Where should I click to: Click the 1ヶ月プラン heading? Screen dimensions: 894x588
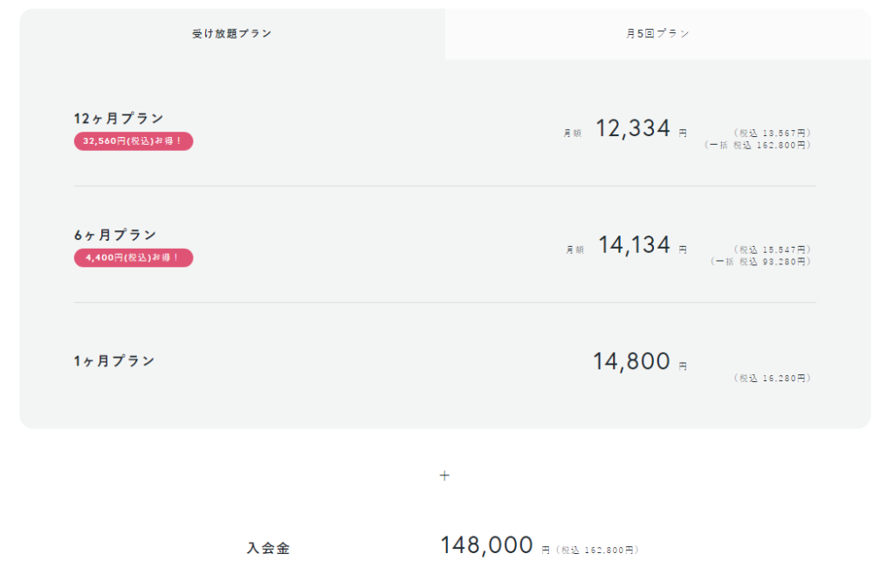[x=114, y=361]
